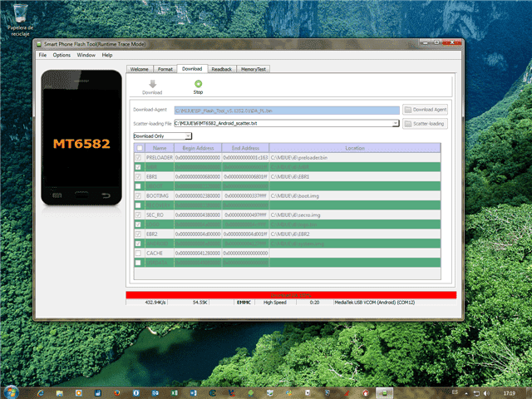Click the secro.img location cell
Viewport: 532px width, 399px height.
coord(355,214)
